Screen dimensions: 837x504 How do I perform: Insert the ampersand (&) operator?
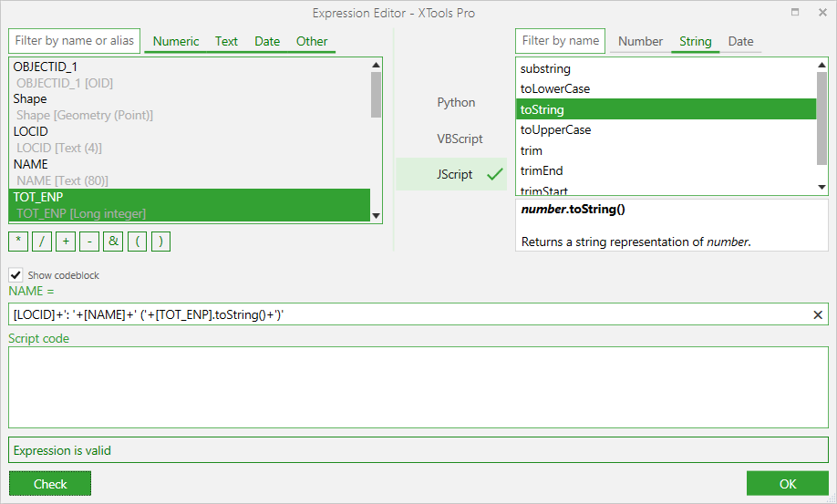click(x=113, y=242)
